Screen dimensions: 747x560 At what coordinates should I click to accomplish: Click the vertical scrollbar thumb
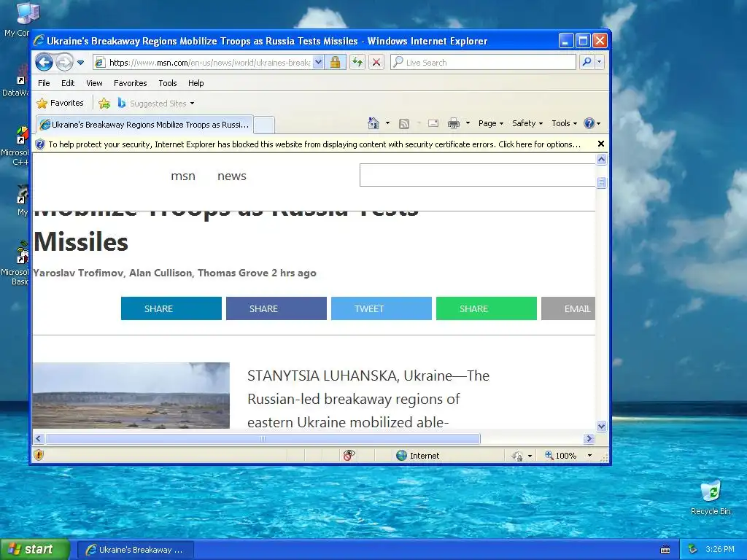tap(601, 182)
